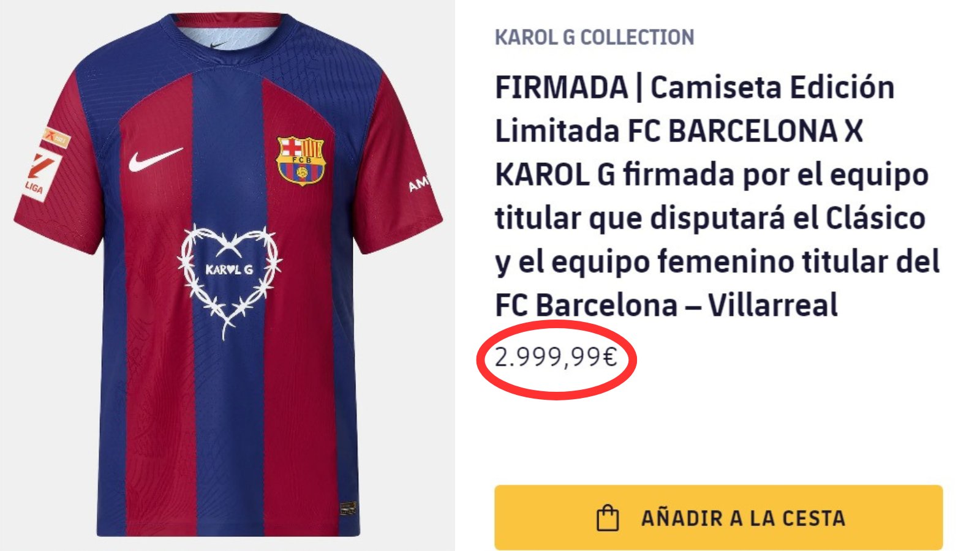The image size is (980, 551).
Task: Open the KAROL G COLLECTION category link
Action: click(x=594, y=37)
